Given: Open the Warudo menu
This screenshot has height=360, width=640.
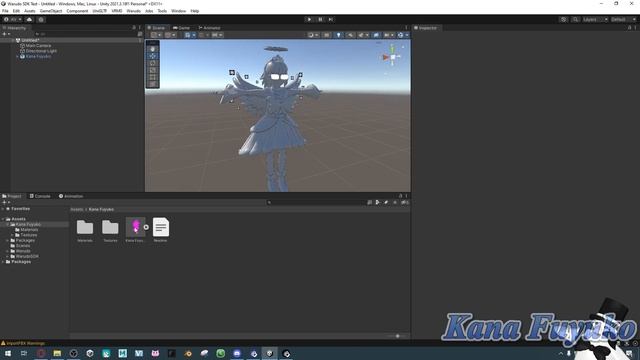Looking at the screenshot, I should [x=133, y=11].
